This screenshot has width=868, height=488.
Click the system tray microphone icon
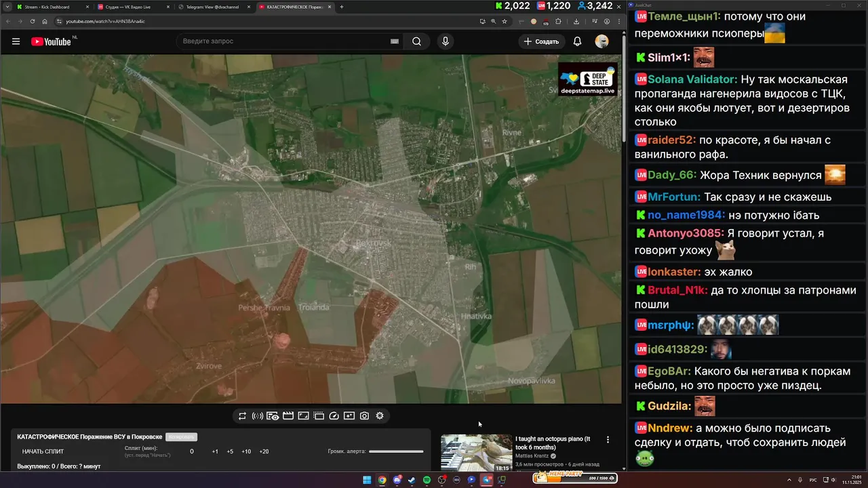801,480
